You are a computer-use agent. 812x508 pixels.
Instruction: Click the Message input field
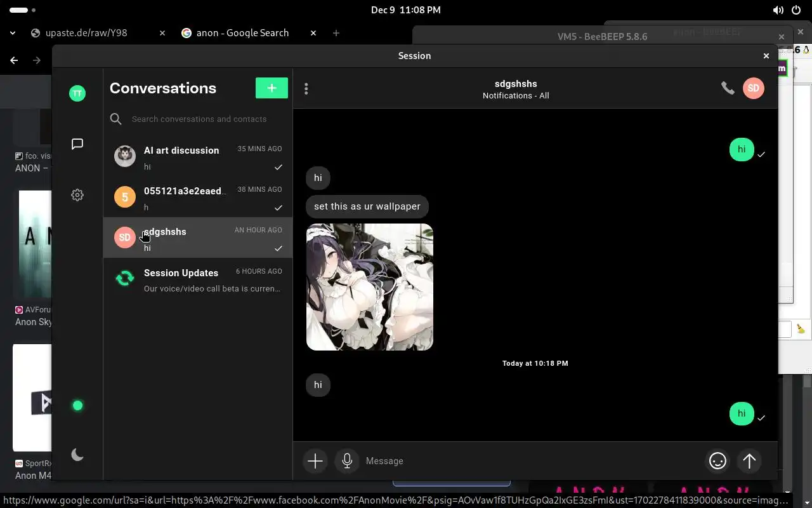(533, 461)
